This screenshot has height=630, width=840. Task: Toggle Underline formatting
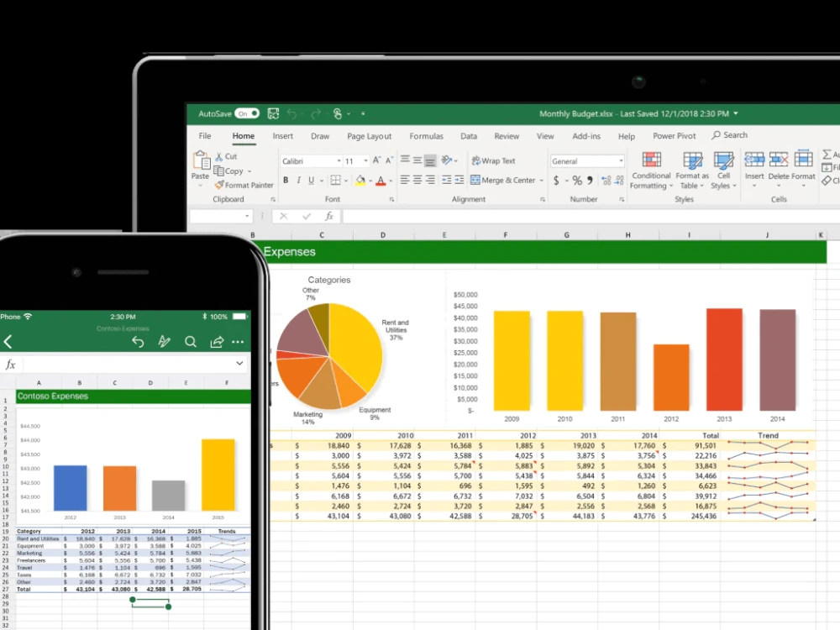pos(312,181)
